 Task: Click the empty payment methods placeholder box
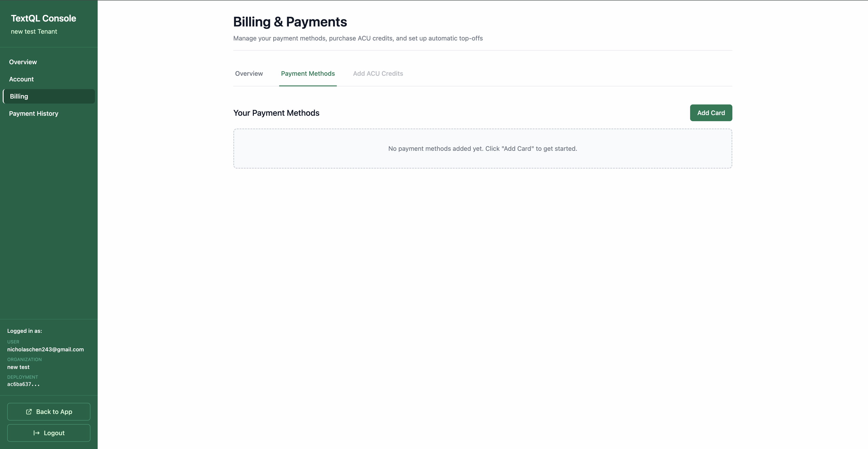pos(482,148)
